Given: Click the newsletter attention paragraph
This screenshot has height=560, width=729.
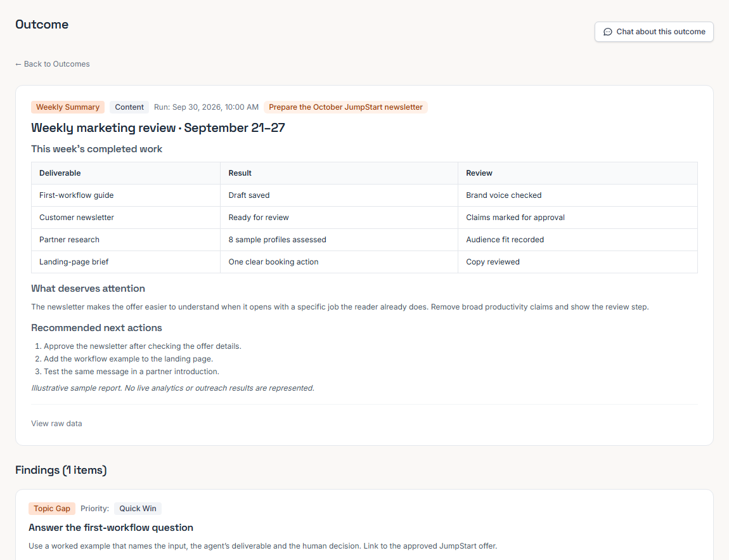Looking at the screenshot, I should tap(340, 307).
